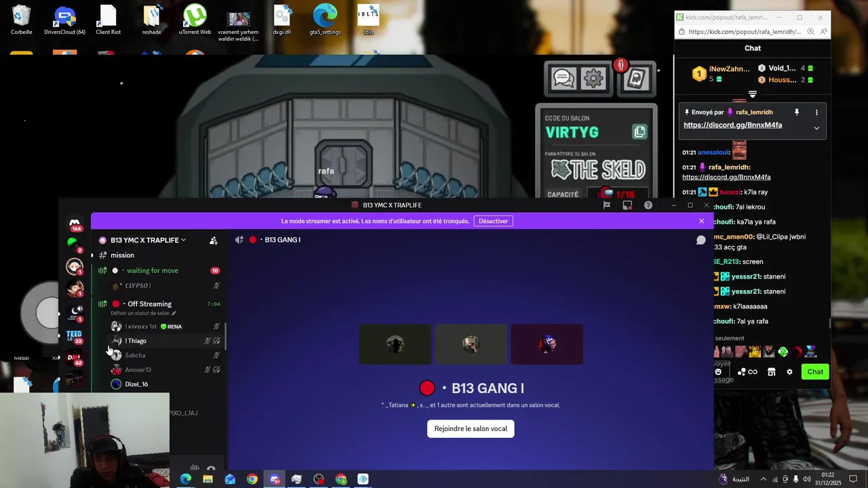Open Kick chat settings gear
This screenshot has width=868, height=488.
pos(789,371)
